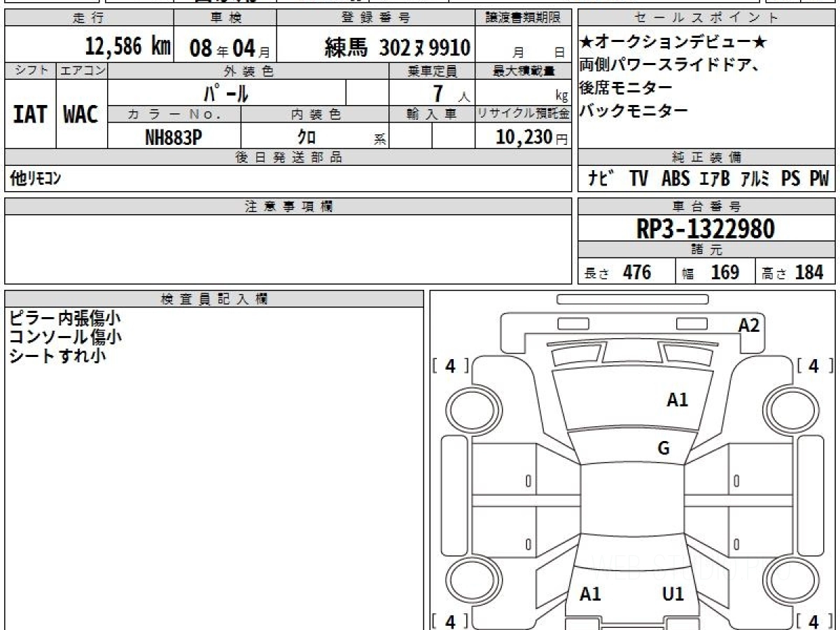This screenshot has height=630, width=840.
Task: Select the exterior color パール
Action: point(225,92)
